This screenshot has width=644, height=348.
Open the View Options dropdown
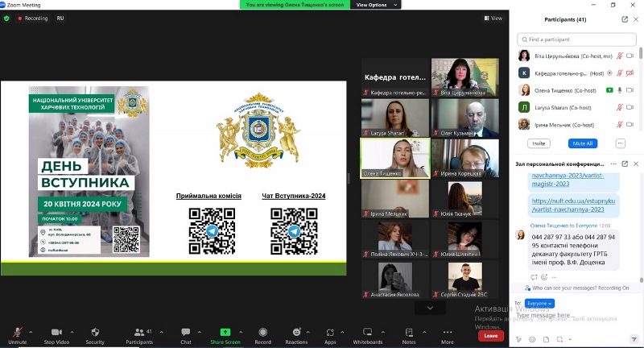click(x=376, y=5)
